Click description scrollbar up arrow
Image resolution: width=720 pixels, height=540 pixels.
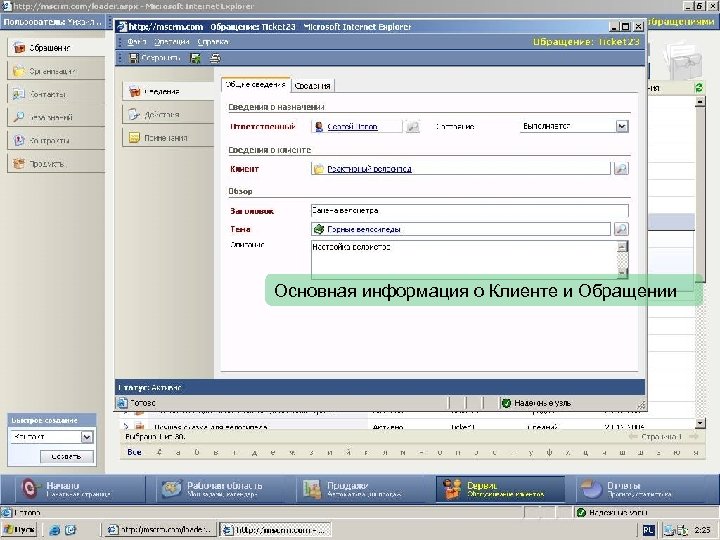pos(622,247)
